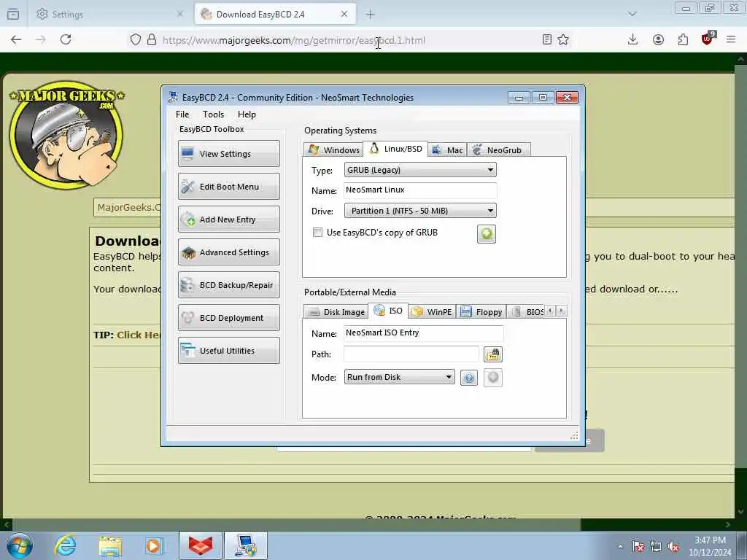This screenshot has height=560, width=747.
Task: Open BCD Deployment section
Action: 228,318
